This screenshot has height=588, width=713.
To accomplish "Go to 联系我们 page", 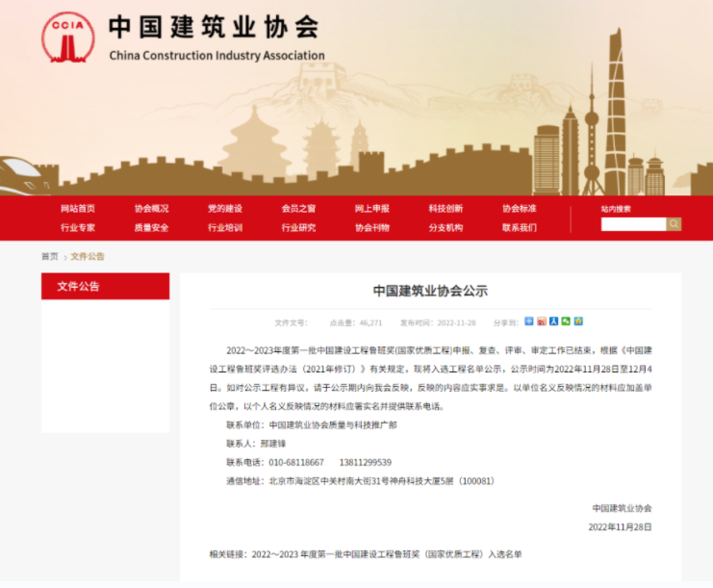I will point(519,228).
